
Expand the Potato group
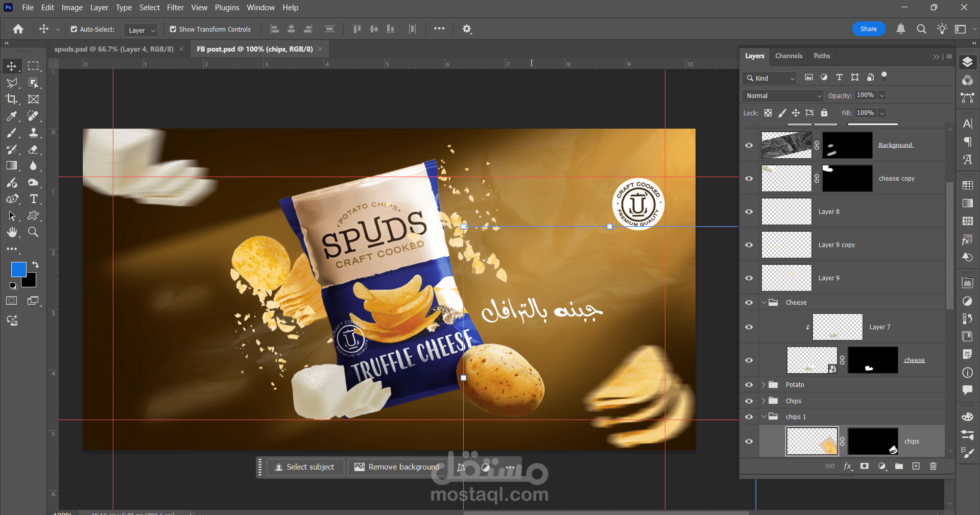point(764,385)
